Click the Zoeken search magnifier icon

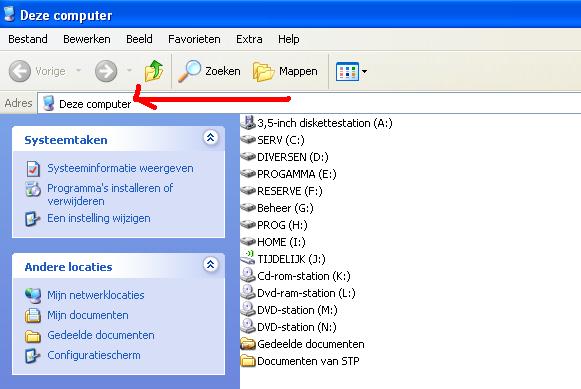pyautogui.click(x=190, y=71)
